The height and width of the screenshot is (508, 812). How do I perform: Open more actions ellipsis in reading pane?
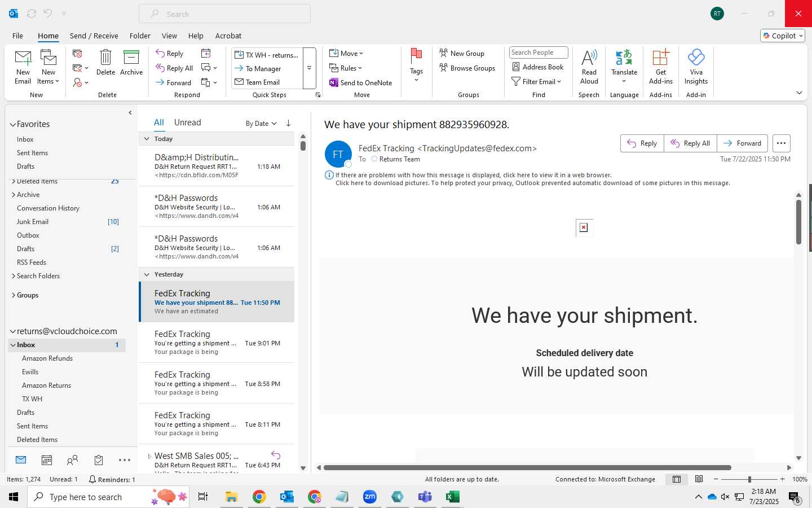click(x=781, y=143)
